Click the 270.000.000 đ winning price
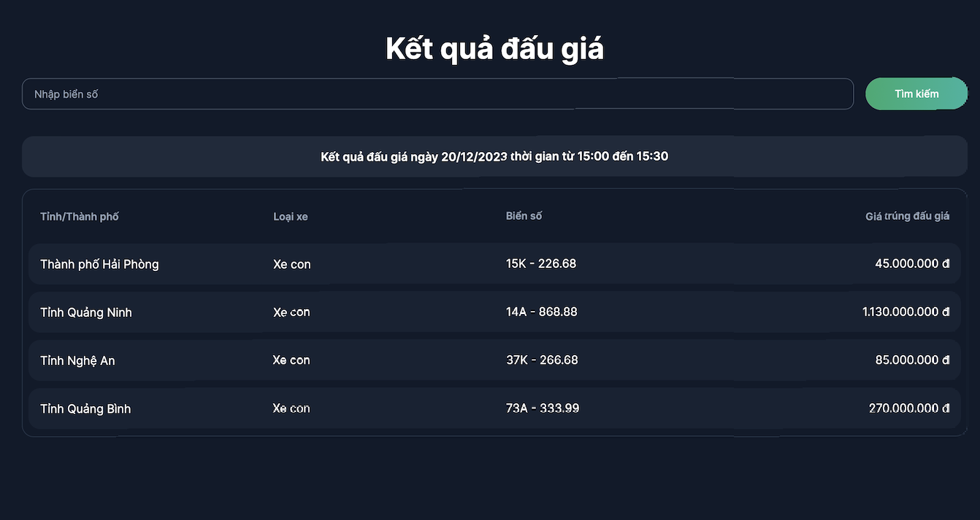The height and width of the screenshot is (520, 980). point(909,408)
